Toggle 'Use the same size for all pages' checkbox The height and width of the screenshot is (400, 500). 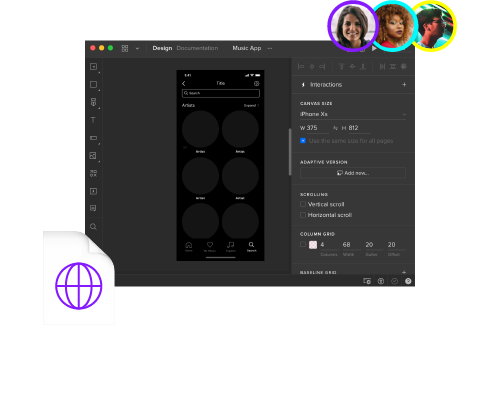point(303,141)
